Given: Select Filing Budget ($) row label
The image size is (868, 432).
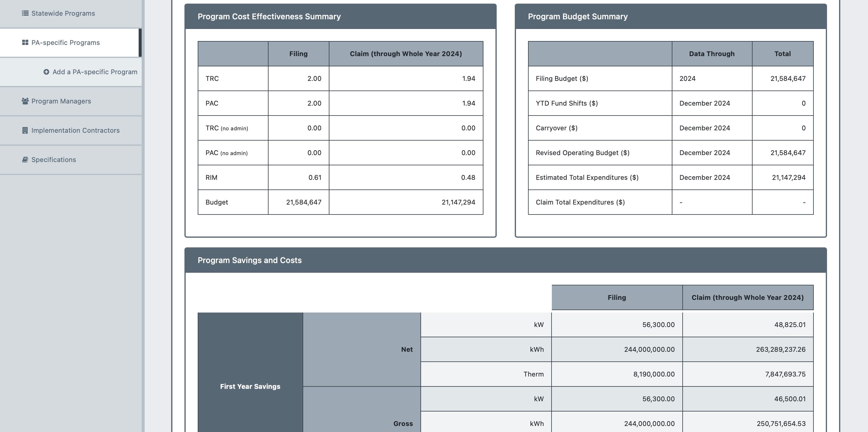Looking at the screenshot, I should (x=562, y=78).
